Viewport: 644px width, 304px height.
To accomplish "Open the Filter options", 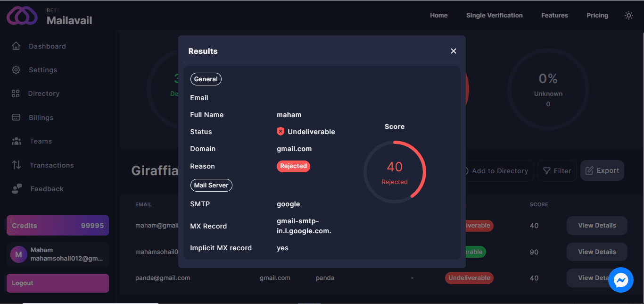I will 557,171.
